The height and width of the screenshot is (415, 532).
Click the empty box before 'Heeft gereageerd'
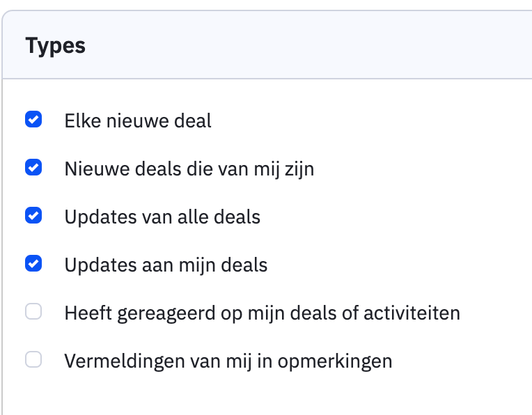coord(33,312)
